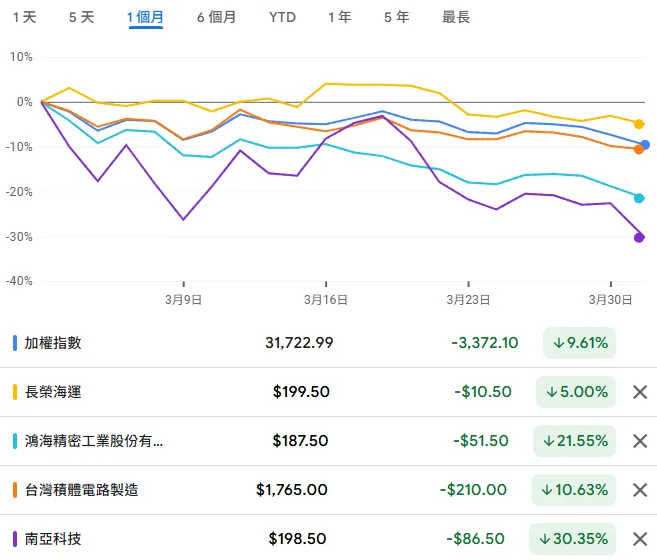Click the -30% y-axis label
This screenshot has height=560, width=657.
19,237
